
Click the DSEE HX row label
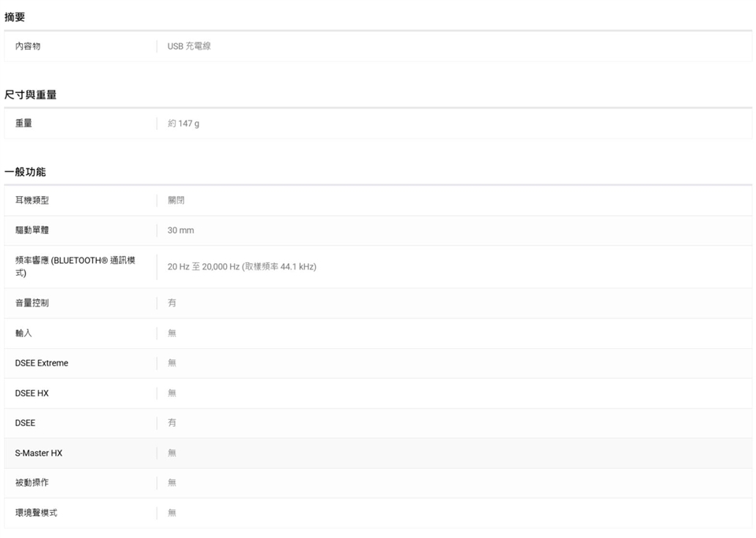click(x=31, y=393)
